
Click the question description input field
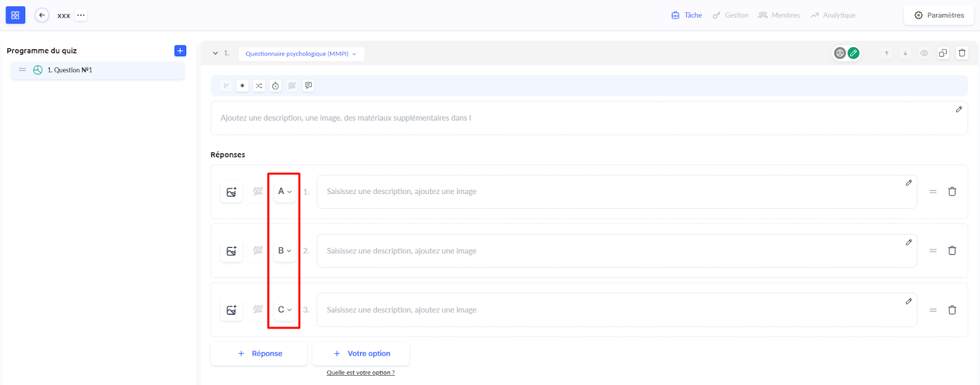coord(582,118)
